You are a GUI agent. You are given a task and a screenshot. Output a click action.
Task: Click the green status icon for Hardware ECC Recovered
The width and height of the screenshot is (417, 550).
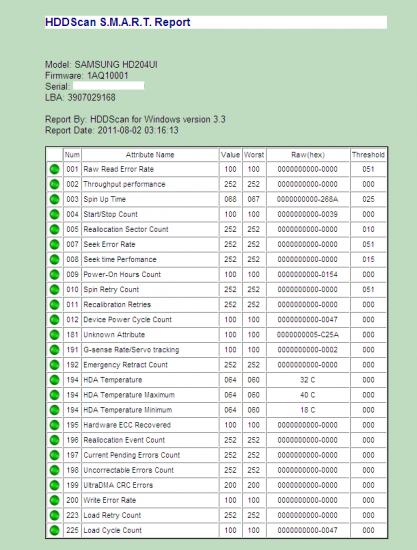point(54,425)
